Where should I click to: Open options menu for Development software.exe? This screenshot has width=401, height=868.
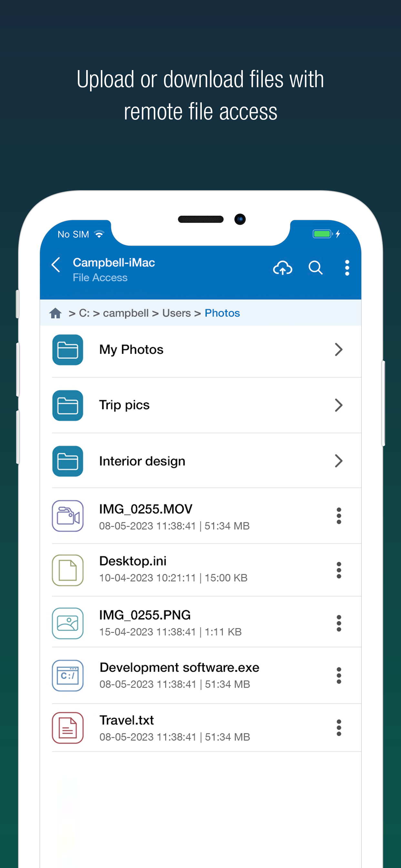pos(339,676)
